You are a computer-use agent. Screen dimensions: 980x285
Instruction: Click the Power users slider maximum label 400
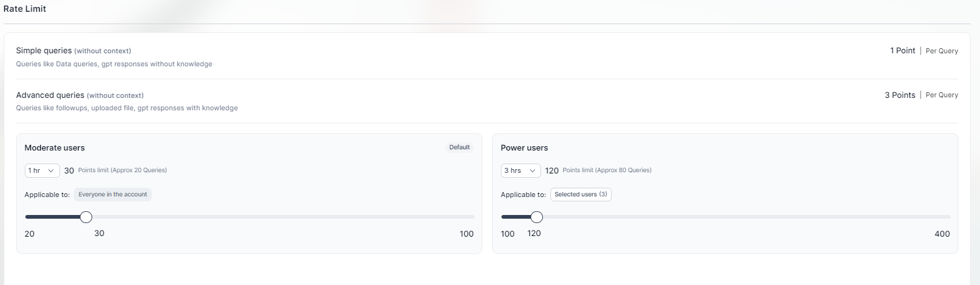942,234
